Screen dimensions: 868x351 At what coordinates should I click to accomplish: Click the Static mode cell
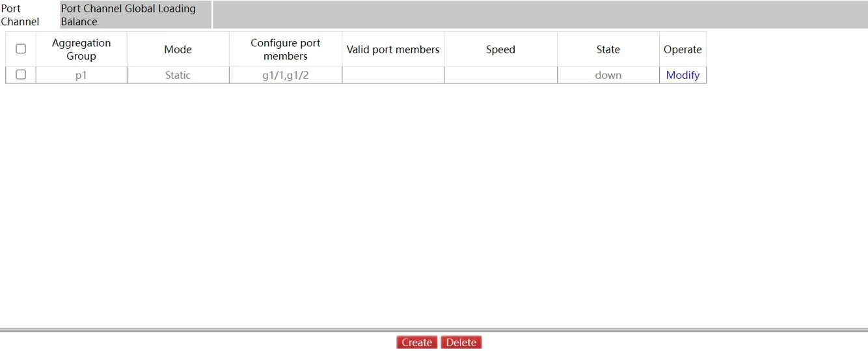pos(178,75)
